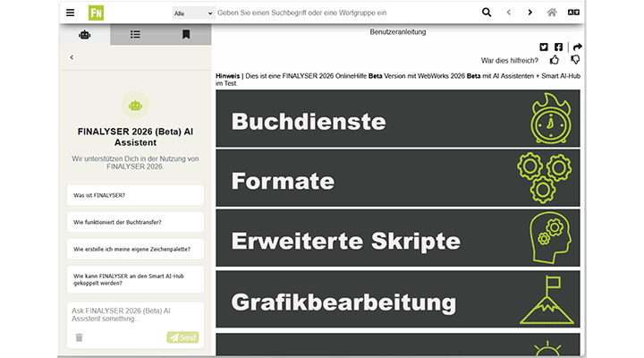Ask about coupling to Smart AI-Hub
This screenshot has width=644, height=358.
tap(135, 279)
